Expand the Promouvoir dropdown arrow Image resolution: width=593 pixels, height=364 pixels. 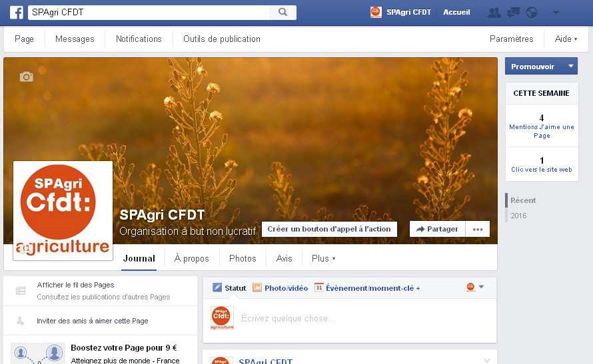tap(570, 67)
